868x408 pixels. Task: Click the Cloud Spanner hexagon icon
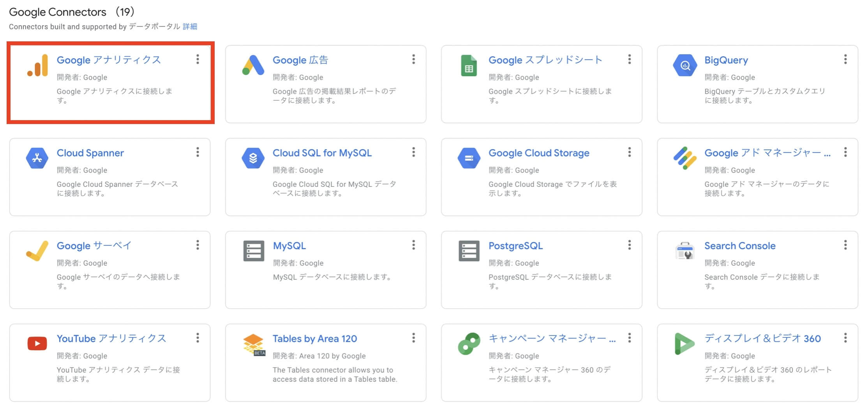tap(37, 158)
